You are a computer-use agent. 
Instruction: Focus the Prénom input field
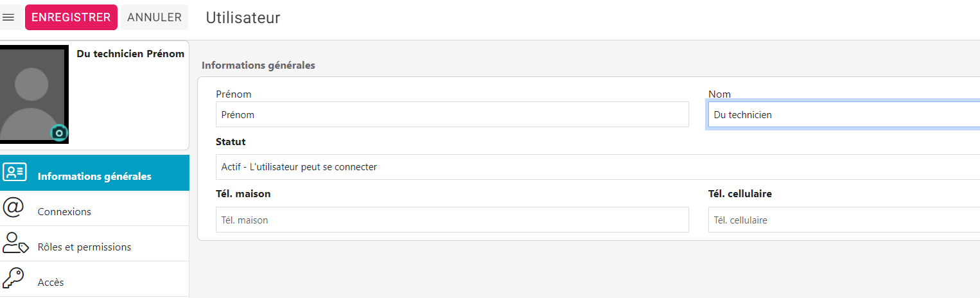(452, 115)
